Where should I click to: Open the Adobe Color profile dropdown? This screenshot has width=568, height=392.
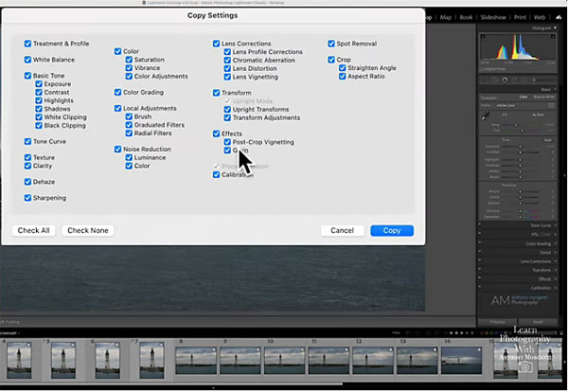[x=506, y=105]
